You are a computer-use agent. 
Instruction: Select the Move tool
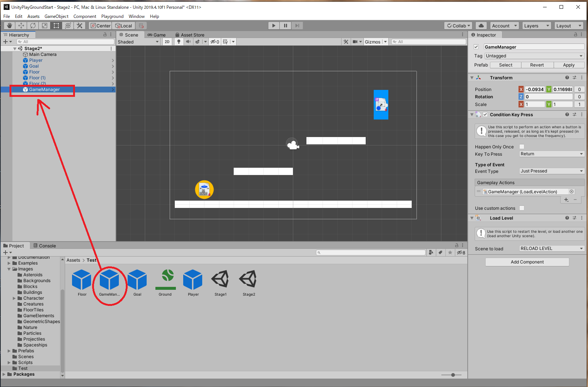[21, 26]
